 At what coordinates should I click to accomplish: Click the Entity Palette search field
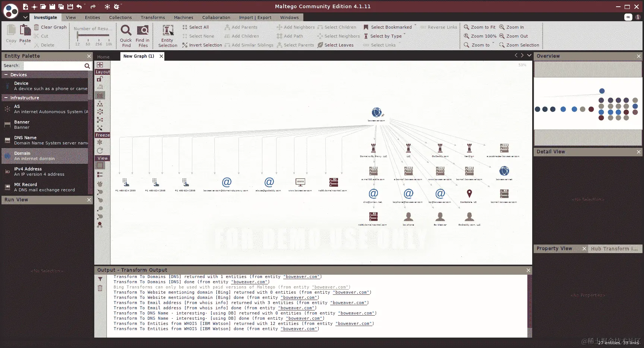pos(54,66)
